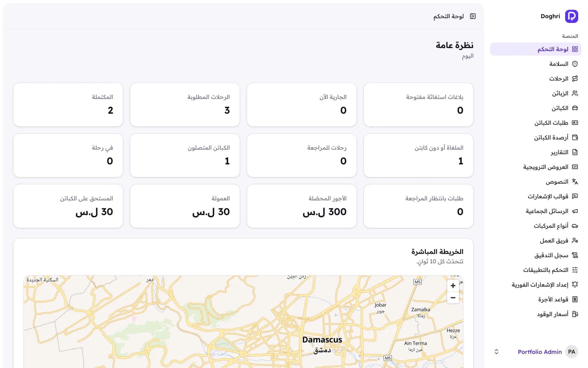Viewport: 588px width, 368px height.
Task: Open الرسائل الجماعية megaphone icon
Action: 575,211
